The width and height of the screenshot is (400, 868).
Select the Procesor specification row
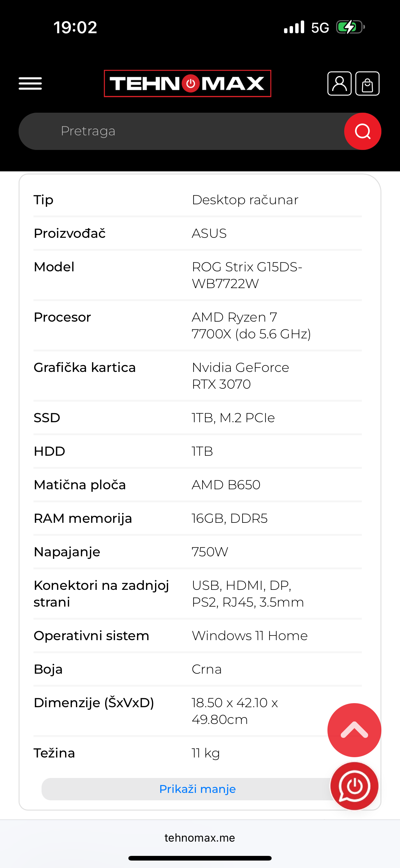tap(198, 325)
